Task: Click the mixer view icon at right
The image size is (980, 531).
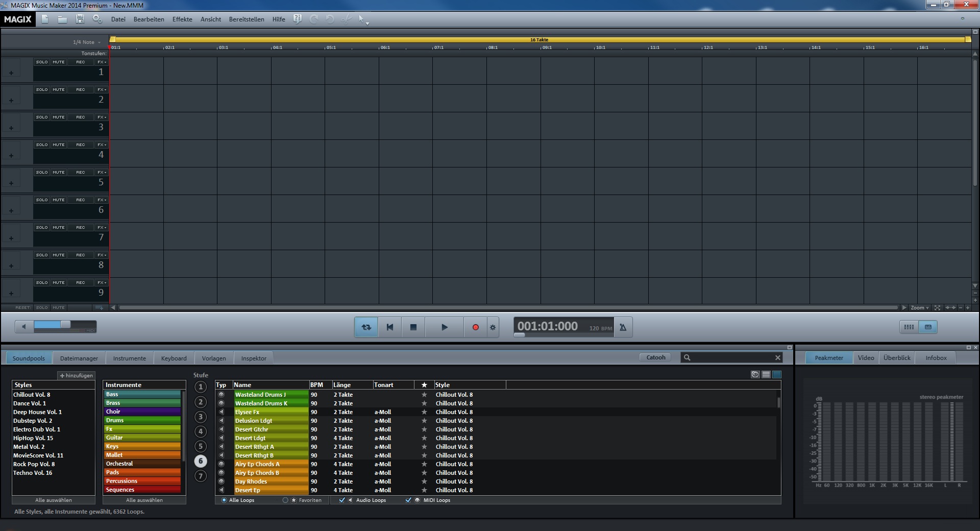Action: pos(909,327)
